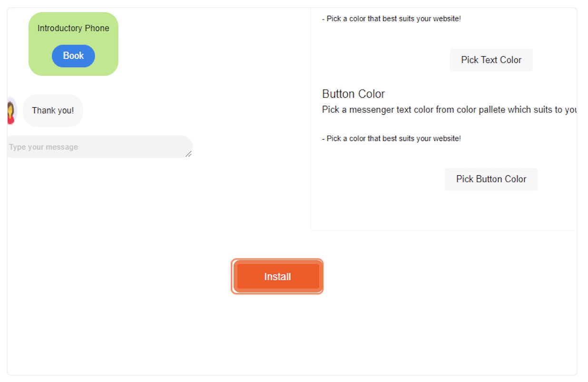Viewport: 588px width, 382px height.
Task: Click the Introductory Phone label
Action: click(x=73, y=28)
